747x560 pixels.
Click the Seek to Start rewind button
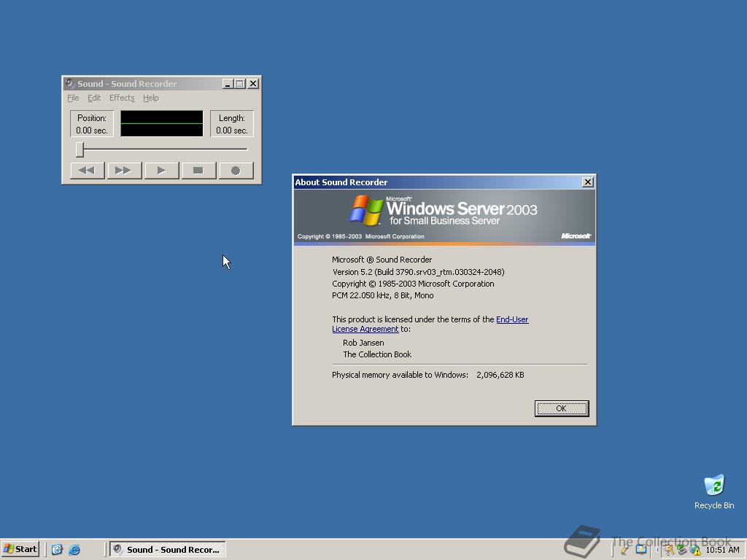(x=88, y=171)
